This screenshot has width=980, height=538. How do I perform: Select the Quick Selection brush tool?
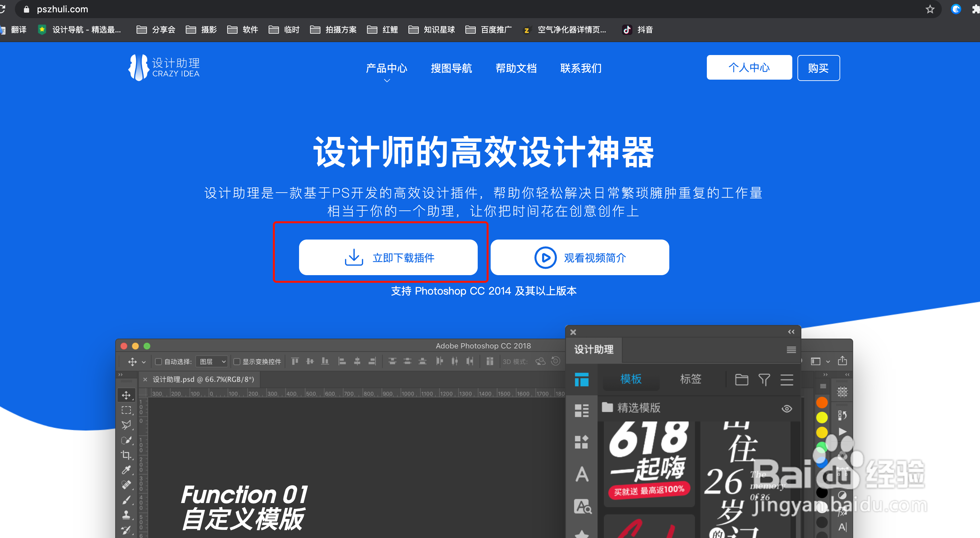[x=126, y=440]
